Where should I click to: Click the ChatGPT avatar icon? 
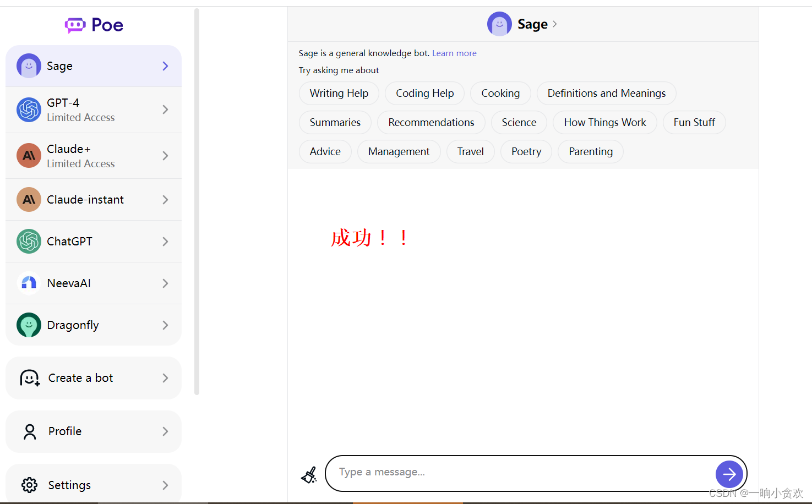29,242
